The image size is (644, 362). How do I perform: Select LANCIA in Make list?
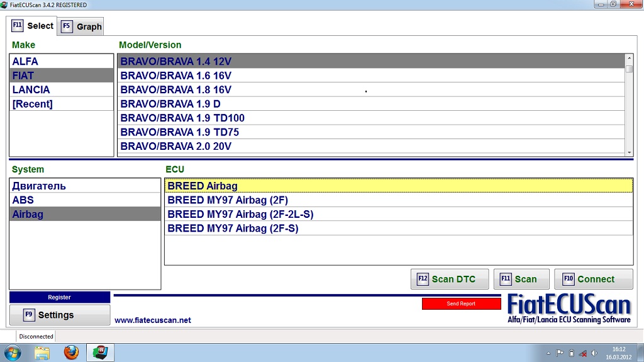(x=61, y=89)
